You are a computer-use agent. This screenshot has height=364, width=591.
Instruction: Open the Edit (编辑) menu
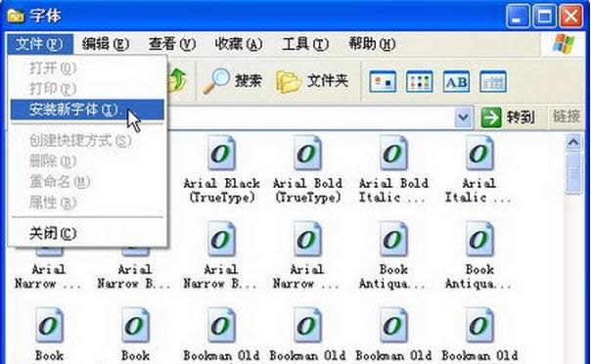tap(106, 44)
